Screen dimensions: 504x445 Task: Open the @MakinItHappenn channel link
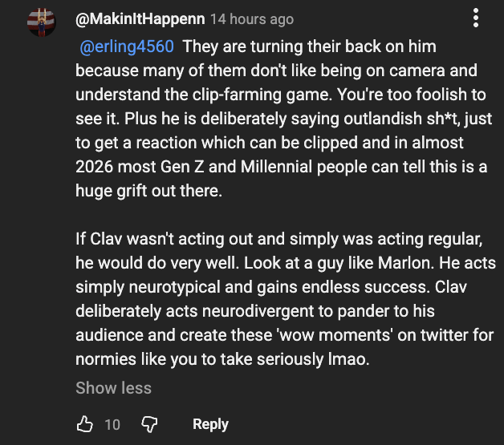[140, 18]
